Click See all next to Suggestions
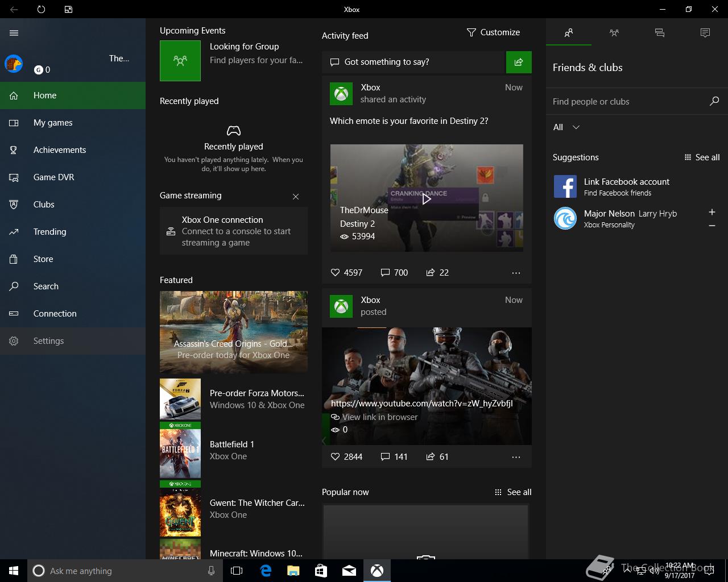This screenshot has height=582, width=728. coord(702,157)
